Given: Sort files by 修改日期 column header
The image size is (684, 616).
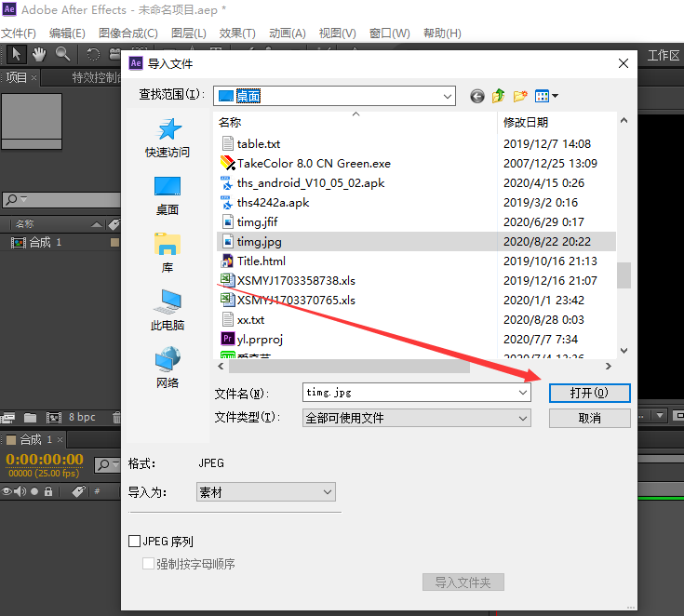Looking at the screenshot, I should [x=557, y=122].
